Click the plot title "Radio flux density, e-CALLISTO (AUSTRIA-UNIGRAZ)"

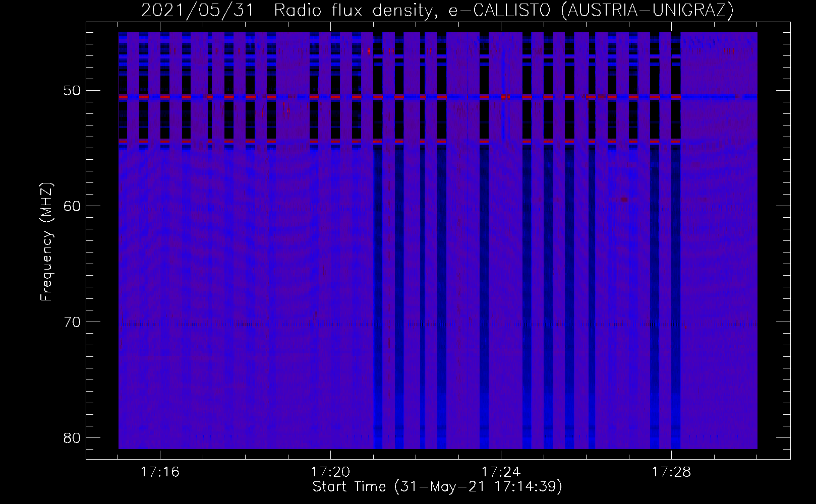coord(504,10)
